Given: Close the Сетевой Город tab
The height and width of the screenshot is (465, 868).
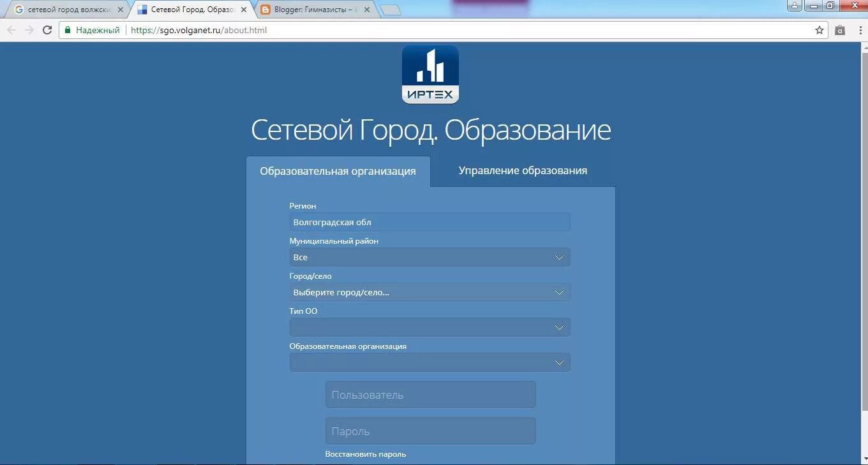Looking at the screenshot, I should pyautogui.click(x=244, y=10).
